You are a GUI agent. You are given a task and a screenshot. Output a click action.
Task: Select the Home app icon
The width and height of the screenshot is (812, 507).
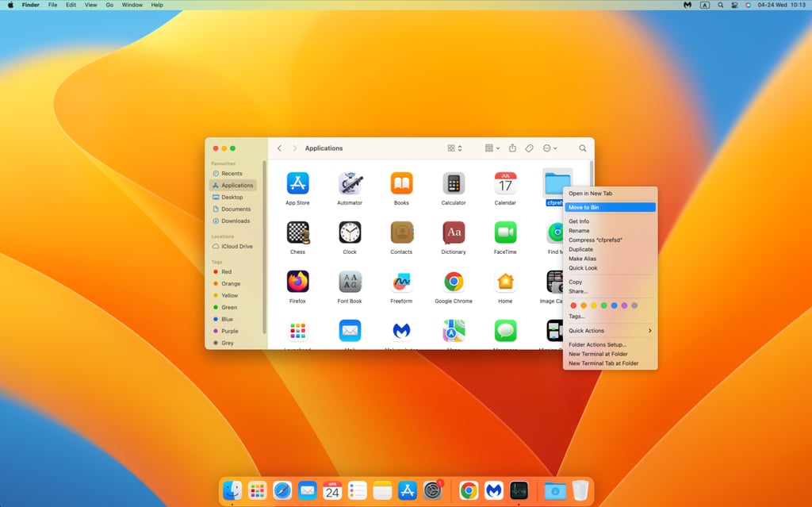tap(505, 282)
